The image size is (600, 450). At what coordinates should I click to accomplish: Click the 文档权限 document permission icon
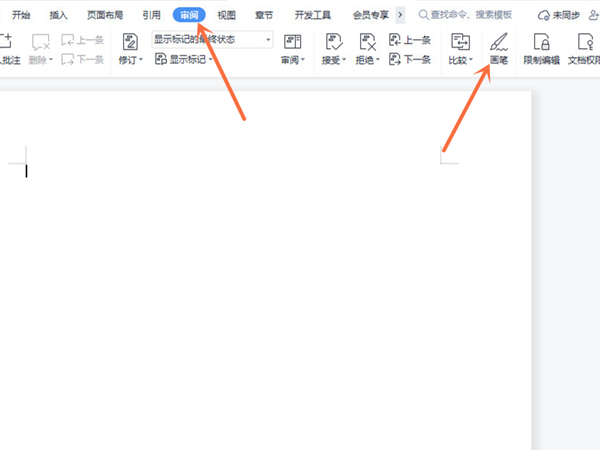tap(584, 42)
